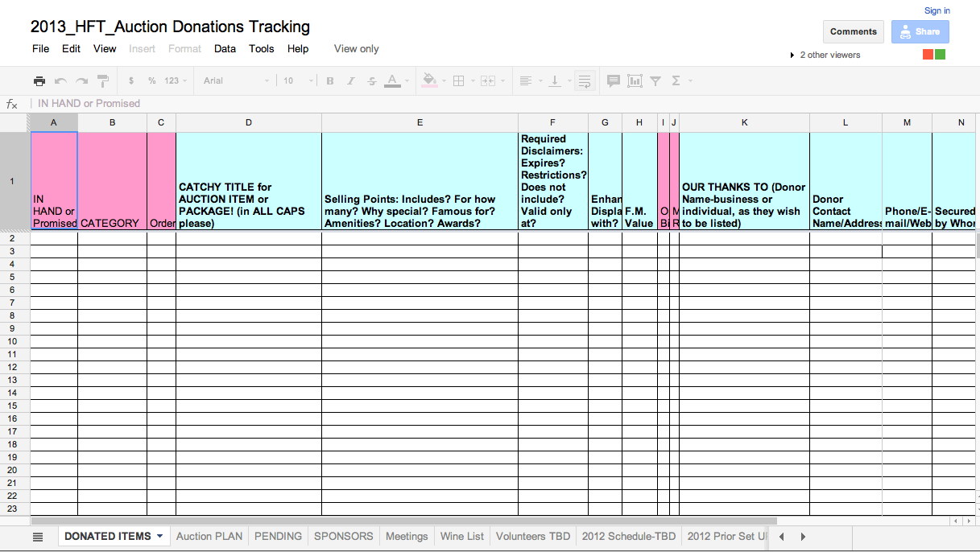
Task: Switch to the Wine List sheet tab
Action: click(462, 536)
